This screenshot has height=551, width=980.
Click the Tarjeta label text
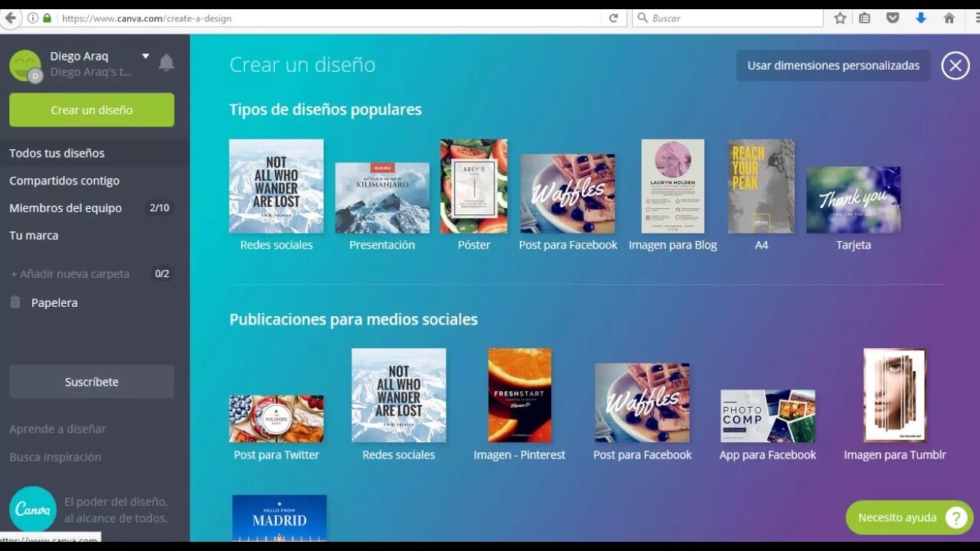[854, 245]
